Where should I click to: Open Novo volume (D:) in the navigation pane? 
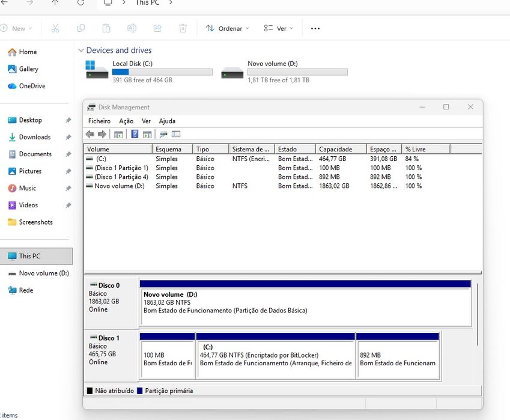click(38, 273)
